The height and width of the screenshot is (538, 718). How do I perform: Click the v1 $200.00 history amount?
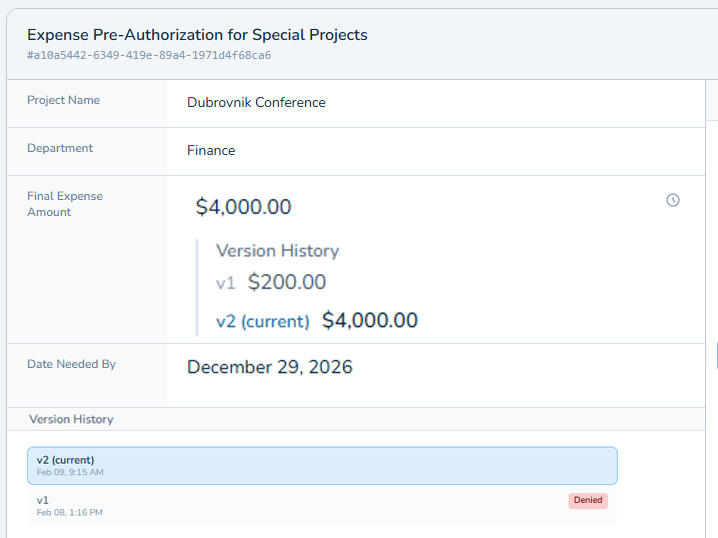point(287,282)
